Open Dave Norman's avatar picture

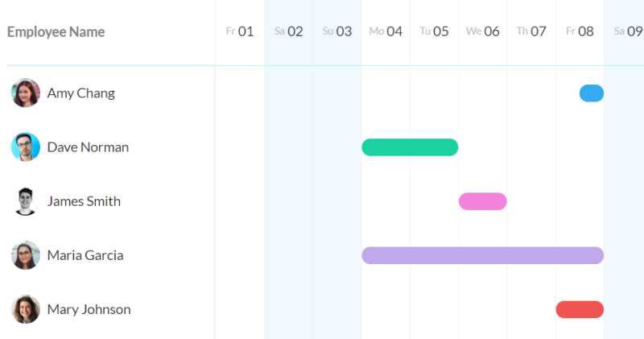point(26,147)
